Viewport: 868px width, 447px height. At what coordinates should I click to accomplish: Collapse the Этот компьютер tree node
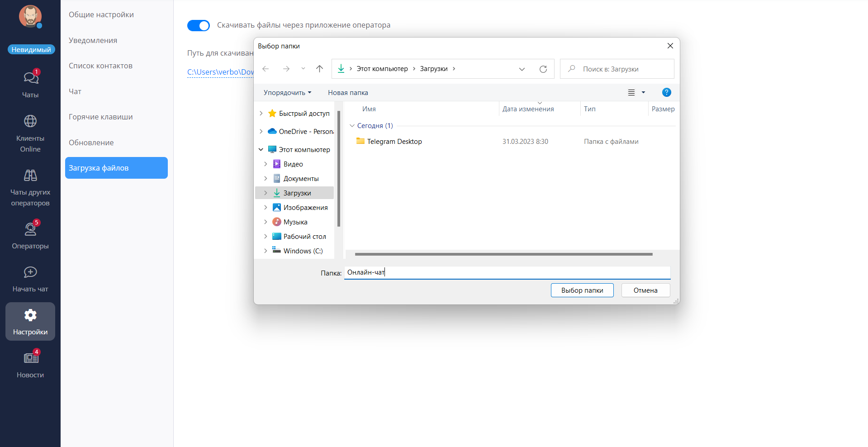[261, 150]
